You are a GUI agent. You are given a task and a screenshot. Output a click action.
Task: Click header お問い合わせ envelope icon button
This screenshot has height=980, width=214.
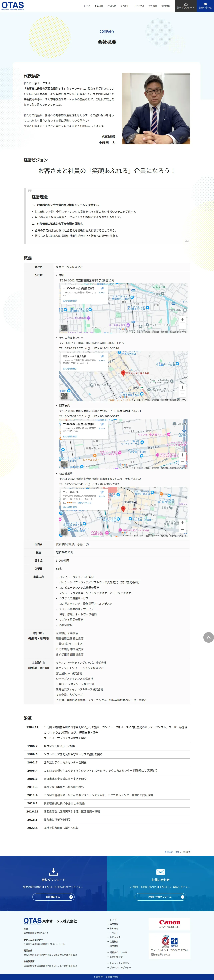pyautogui.click(x=205, y=6)
